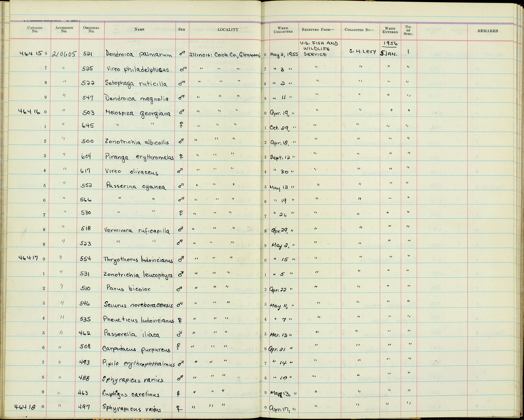
Task: Click the 'Locality' column header
Action: point(228,30)
